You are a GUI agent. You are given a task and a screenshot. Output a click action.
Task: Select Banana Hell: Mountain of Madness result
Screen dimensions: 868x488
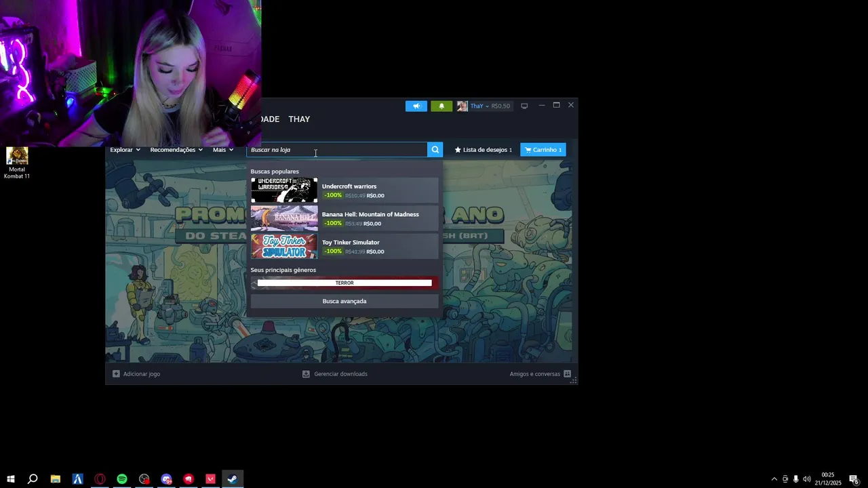[344, 218]
